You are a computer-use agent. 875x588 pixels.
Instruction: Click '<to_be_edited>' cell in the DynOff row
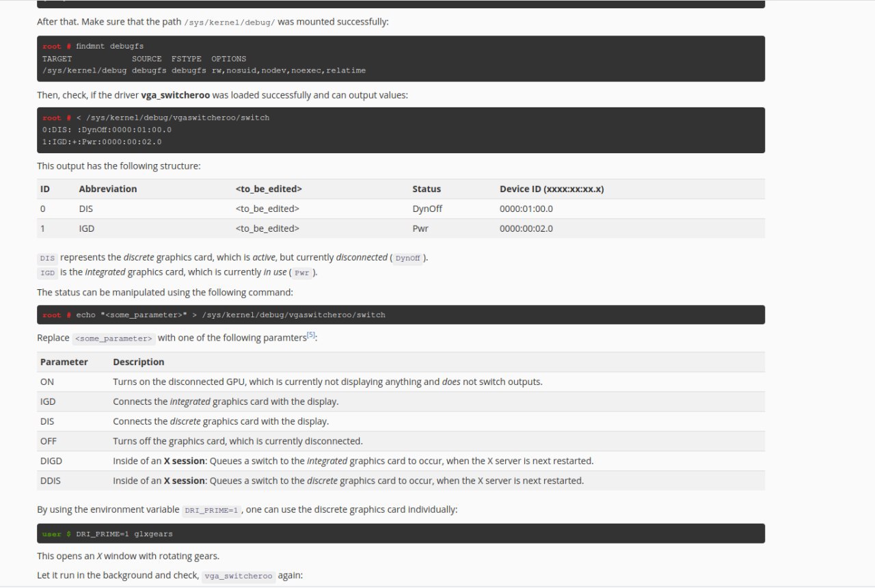267,209
